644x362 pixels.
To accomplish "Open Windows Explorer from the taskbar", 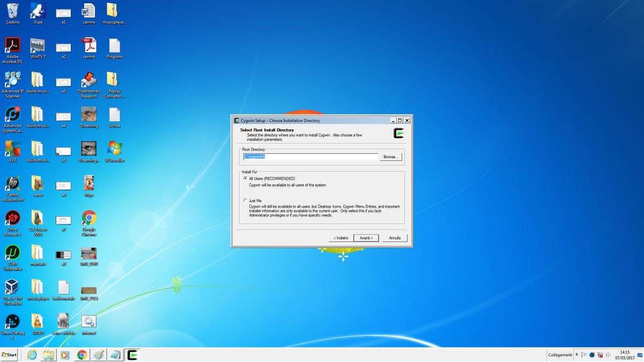I will point(48,354).
